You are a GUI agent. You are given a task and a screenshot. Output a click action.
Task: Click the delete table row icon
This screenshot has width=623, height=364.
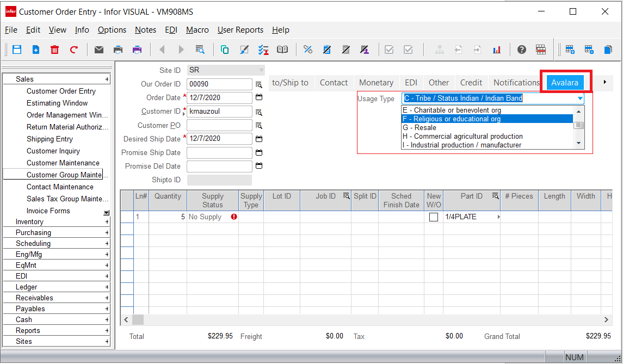[589, 50]
